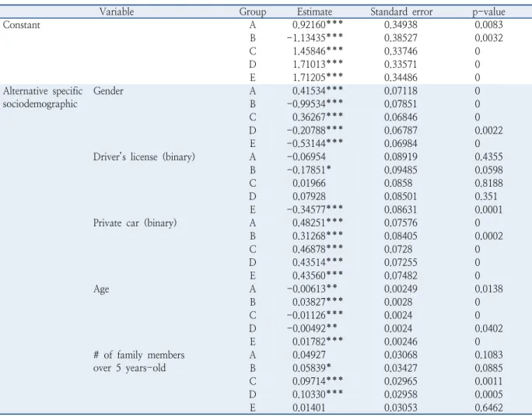This screenshot has height=417, width=532.
Task: Click the 'over 5 years-old' text
Action: coord(130,368)
